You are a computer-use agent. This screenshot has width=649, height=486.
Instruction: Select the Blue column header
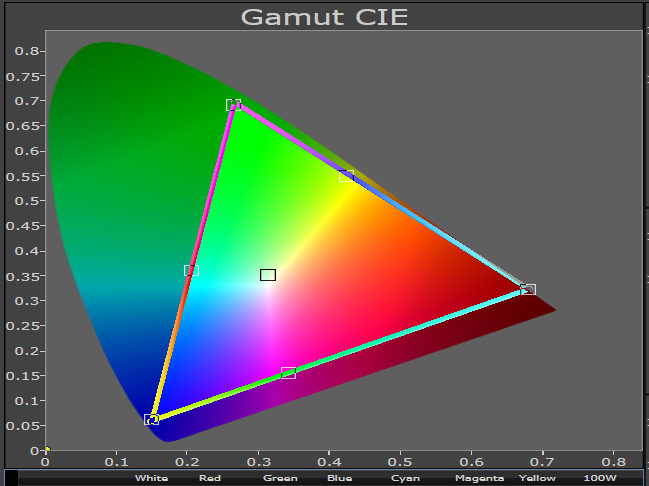[339, 478]
